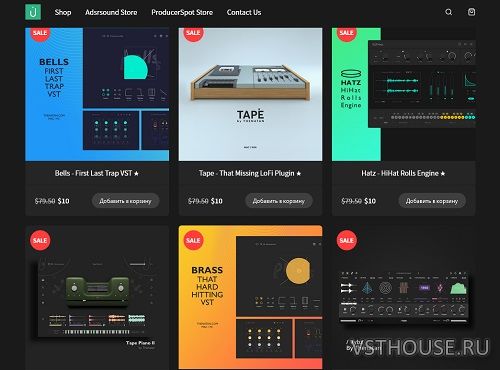Screen dimensions: 500x370
Task: Click the $10 price of Bells VST
Action: pos(63,201)
